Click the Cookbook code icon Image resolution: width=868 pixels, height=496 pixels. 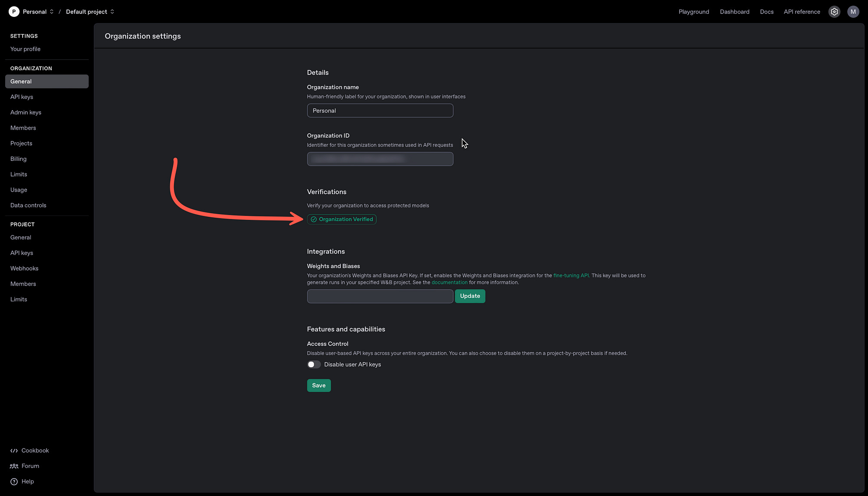point(14,450)
